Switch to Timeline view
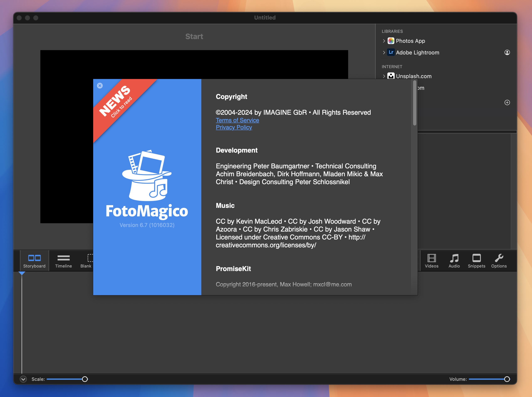 [63, 261]
